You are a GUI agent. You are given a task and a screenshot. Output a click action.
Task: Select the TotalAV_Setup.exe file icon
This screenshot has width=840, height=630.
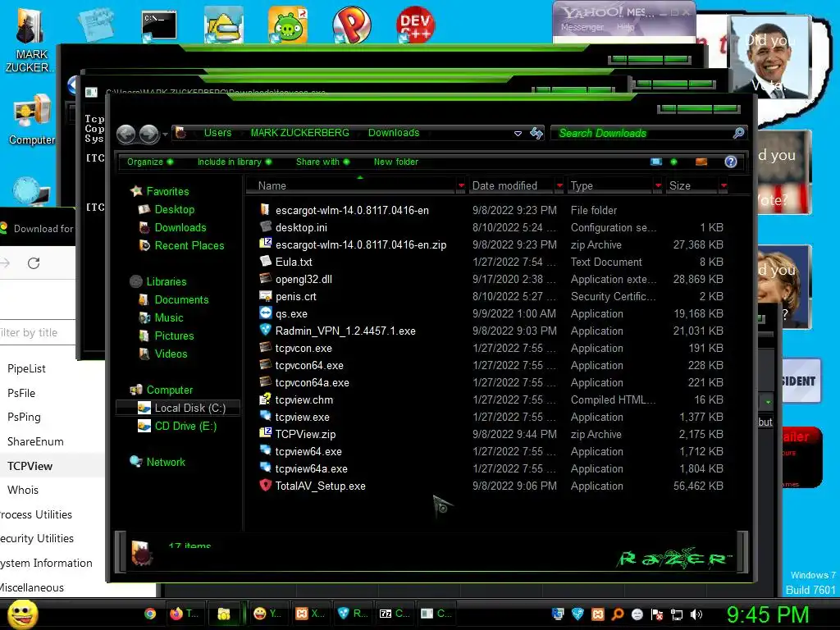[266, 486]
